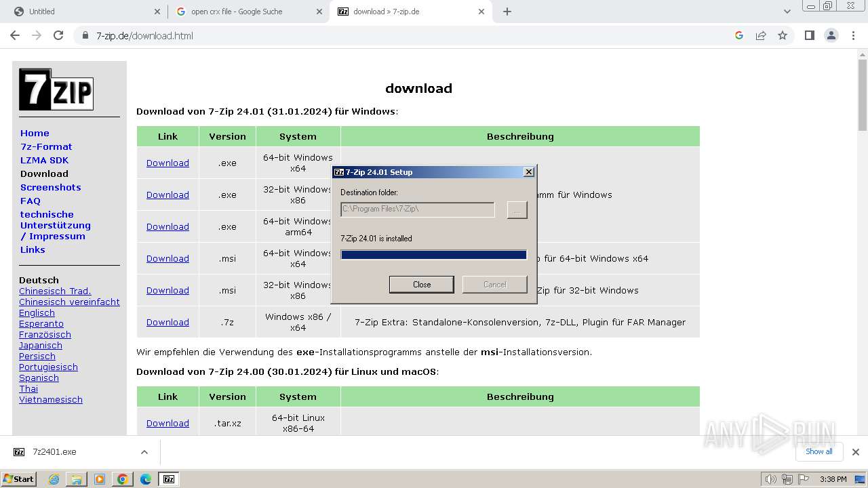Switch language to Französisch
The image size is (868, 488).
coord(45,334)
